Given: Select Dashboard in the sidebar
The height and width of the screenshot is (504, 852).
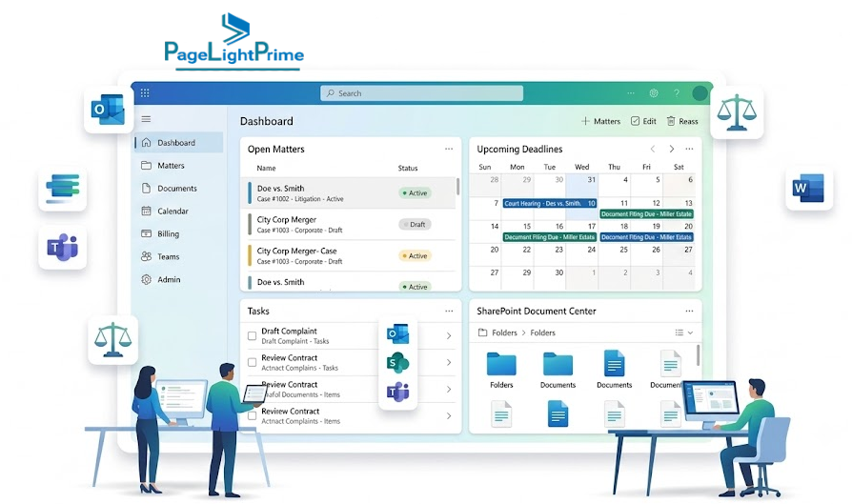Looking at the screenshot, I should pos(179,142).
